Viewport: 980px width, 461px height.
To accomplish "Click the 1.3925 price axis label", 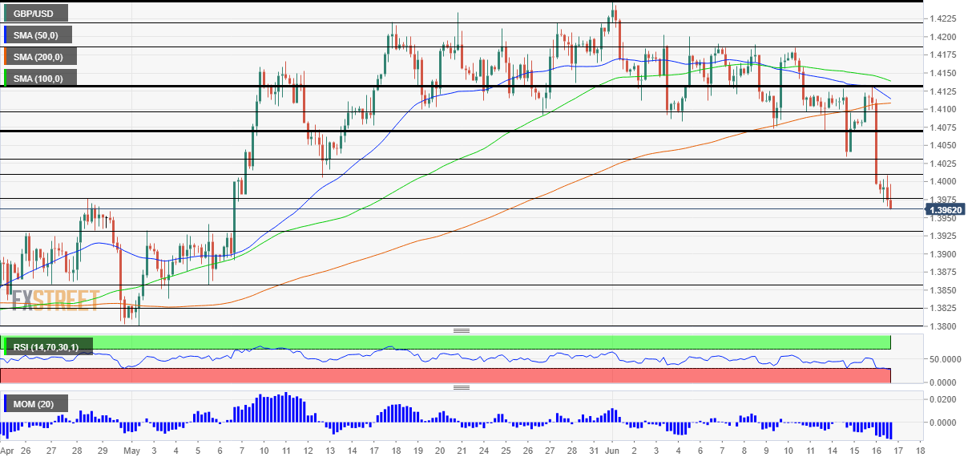I will point(942,236).
